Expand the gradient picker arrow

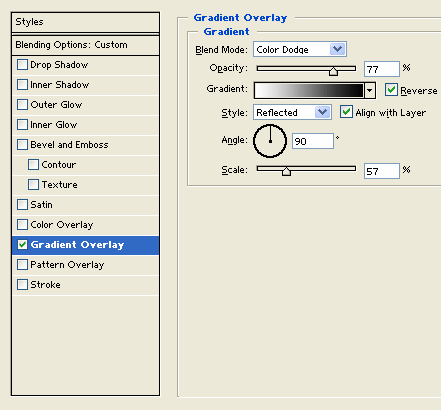(370, 90)
